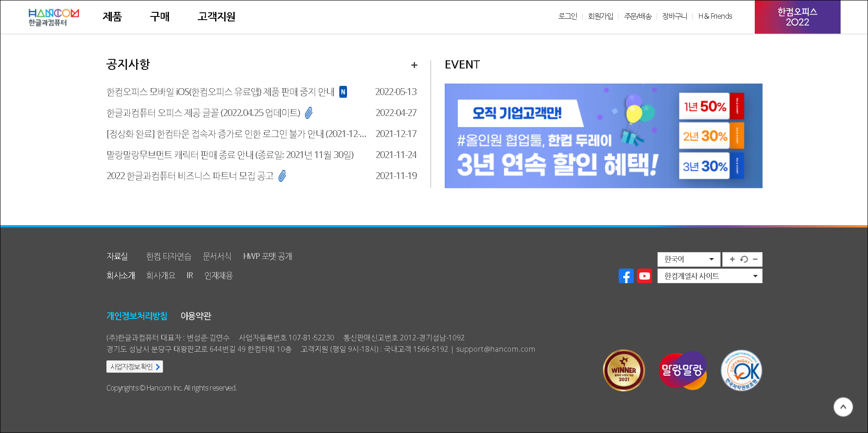This screenshot has width=868, height=433.
Task: Click date 2022-05-13 in notice list
Action: point(396,92)
